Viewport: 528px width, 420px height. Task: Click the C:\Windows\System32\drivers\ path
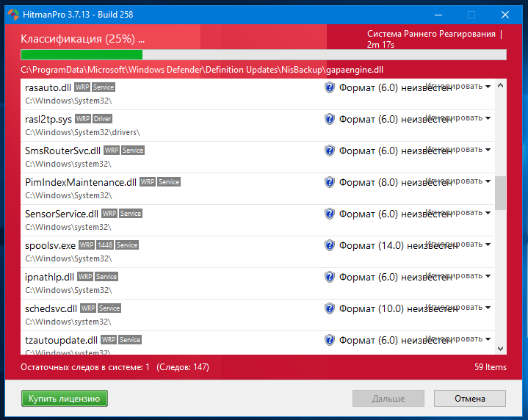click(82, 132)
